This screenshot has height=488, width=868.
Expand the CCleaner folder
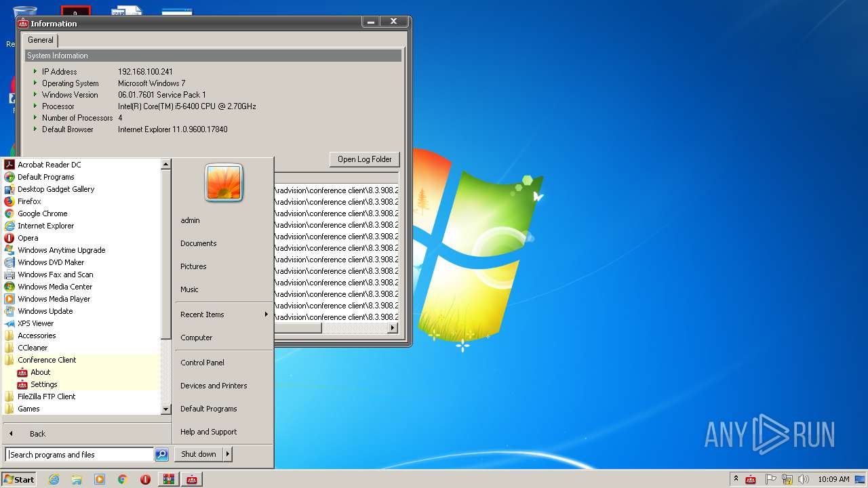point(33,348)
